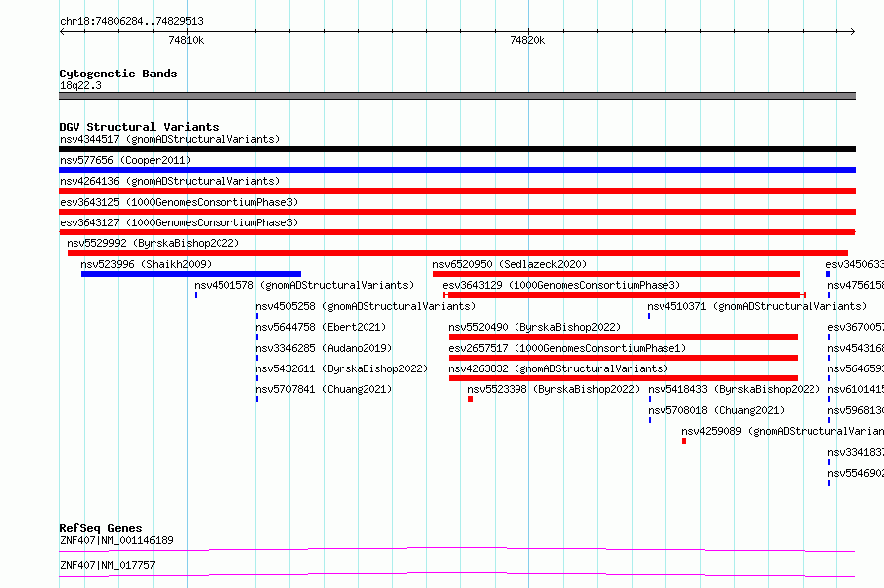
Task: Click the black bar under nsv4344517
Action: [x=457, y=149]
